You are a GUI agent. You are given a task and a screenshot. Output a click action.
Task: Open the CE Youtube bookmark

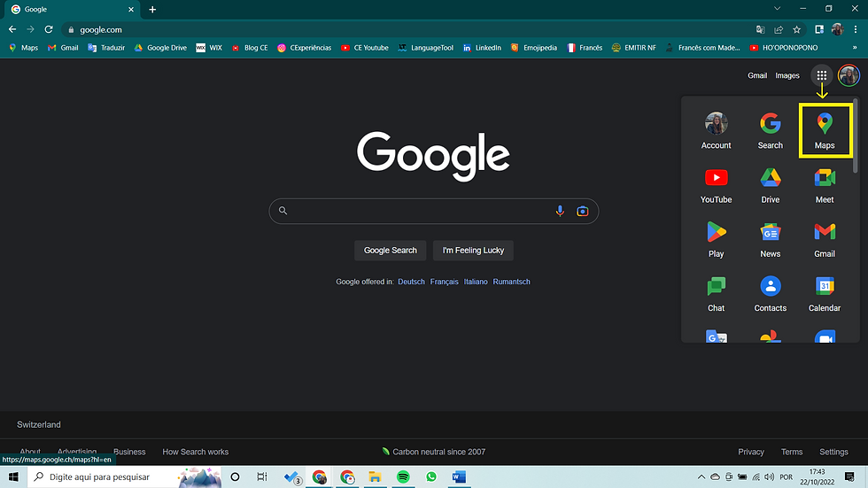point(365,48)
